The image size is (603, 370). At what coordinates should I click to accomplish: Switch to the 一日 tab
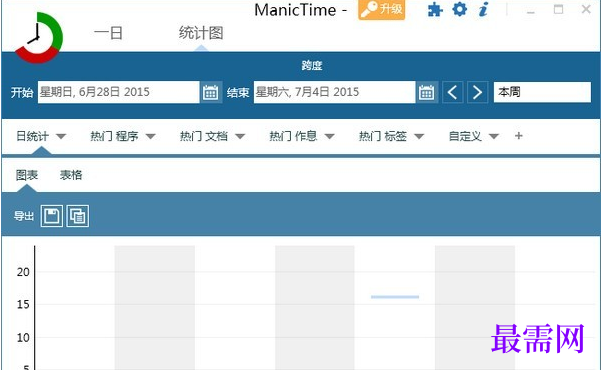coord(108,33)
